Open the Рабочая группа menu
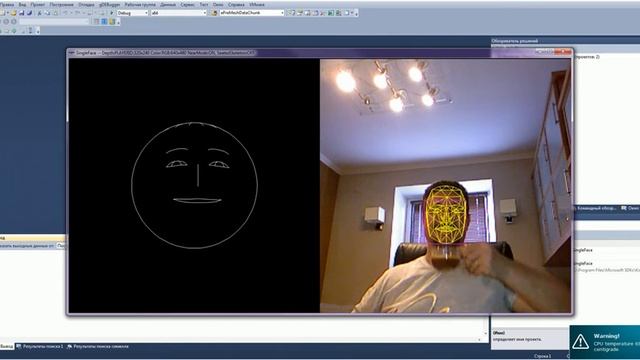 (140, 4)
